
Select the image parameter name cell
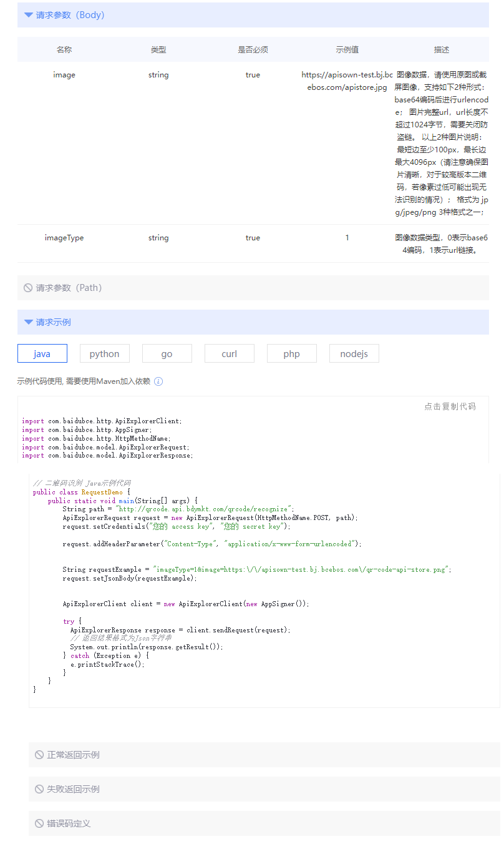(64, 75)
